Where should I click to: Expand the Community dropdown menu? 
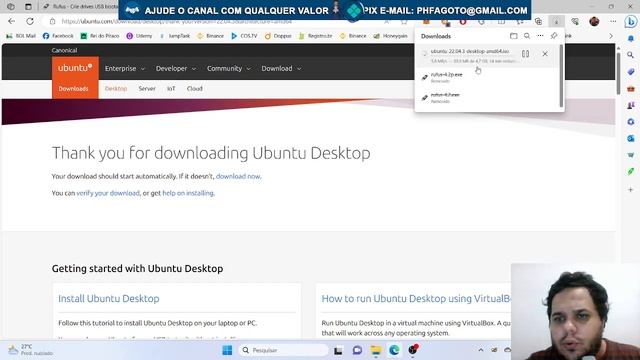pyautogui.click(x=229, y=69)
